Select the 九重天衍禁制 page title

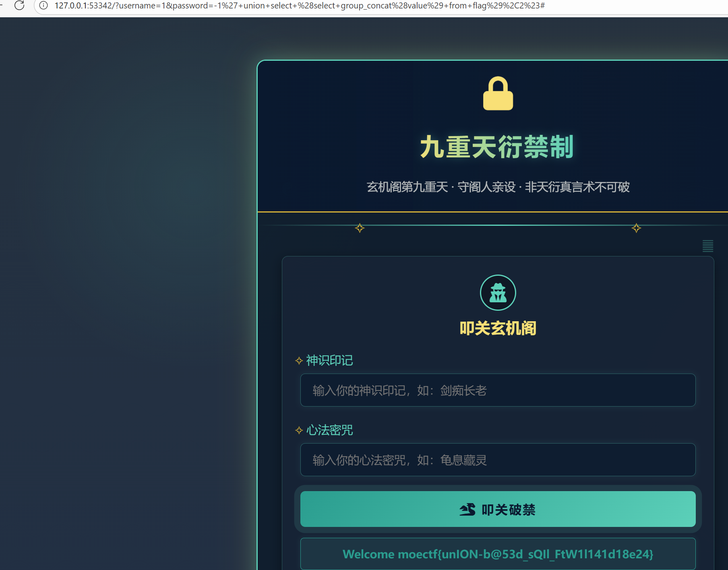pyautogui.click(x=498, y=147)
